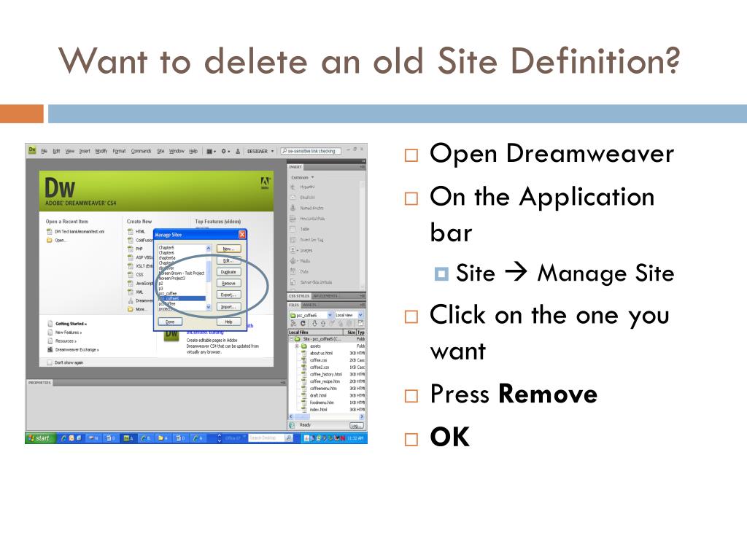Open the Site menu
The image size is (747, 560).
(x=160, y=151)
